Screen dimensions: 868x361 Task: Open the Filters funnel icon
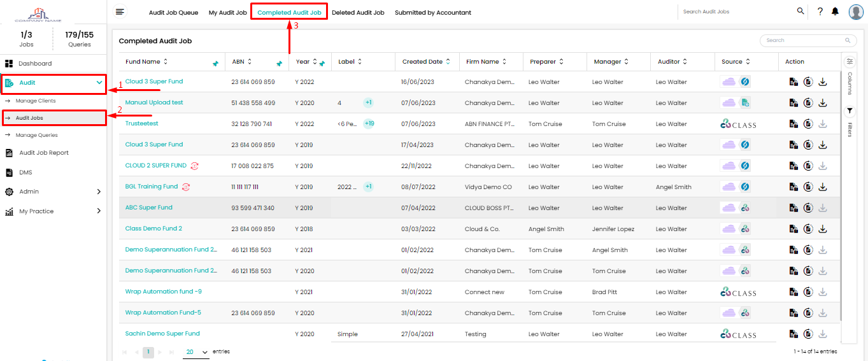coord(850,111)
